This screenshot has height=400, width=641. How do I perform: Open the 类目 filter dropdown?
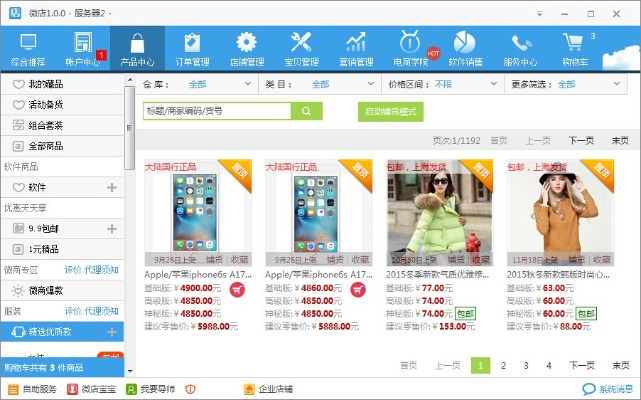tap(320, 84)
